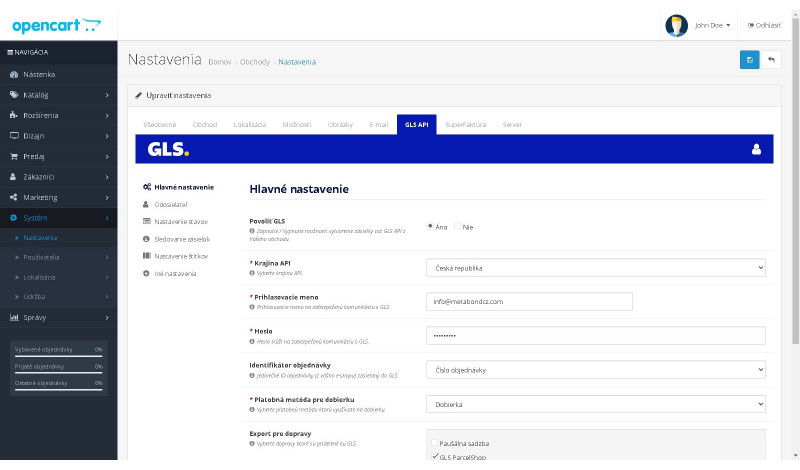Click the Systém gear icon
This screenshot has height=470, width=800.
pyautogui.click(x=14, y=217)
